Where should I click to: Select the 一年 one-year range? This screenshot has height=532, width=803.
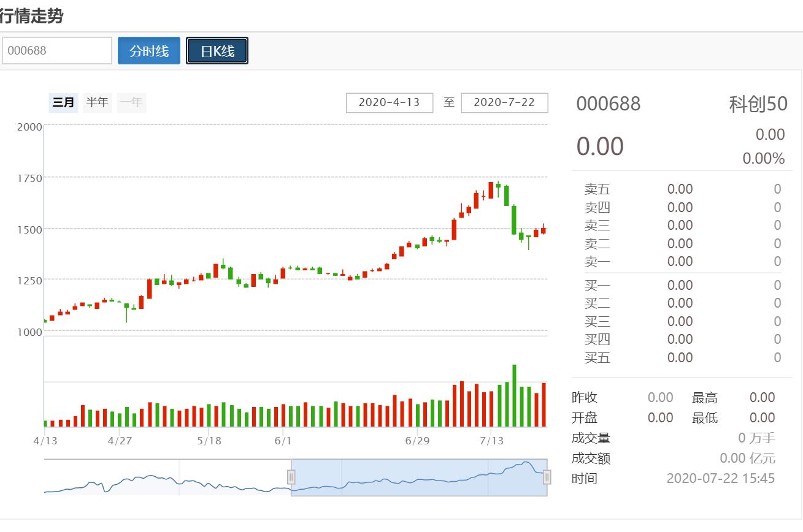(x=131, y=102)
